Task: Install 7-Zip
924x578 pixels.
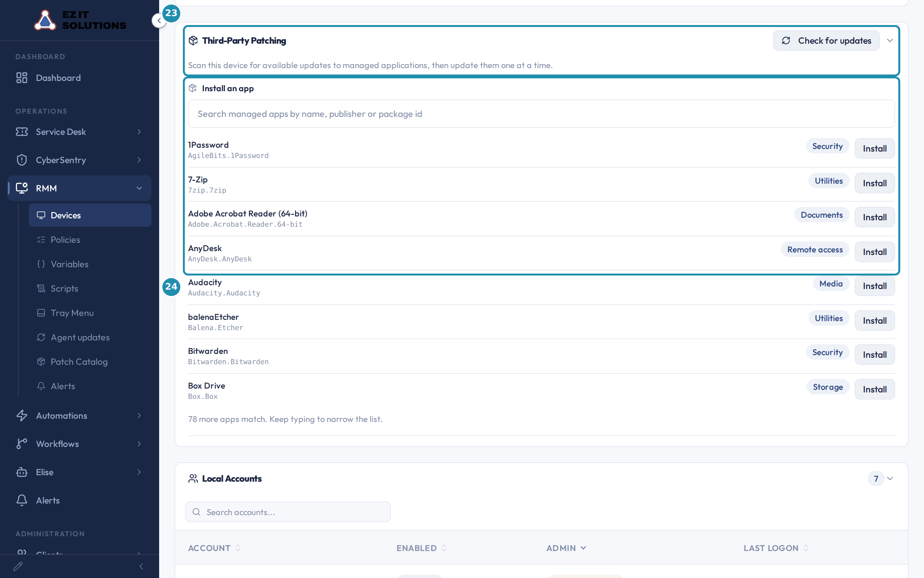Action: (x=874, y=183)
